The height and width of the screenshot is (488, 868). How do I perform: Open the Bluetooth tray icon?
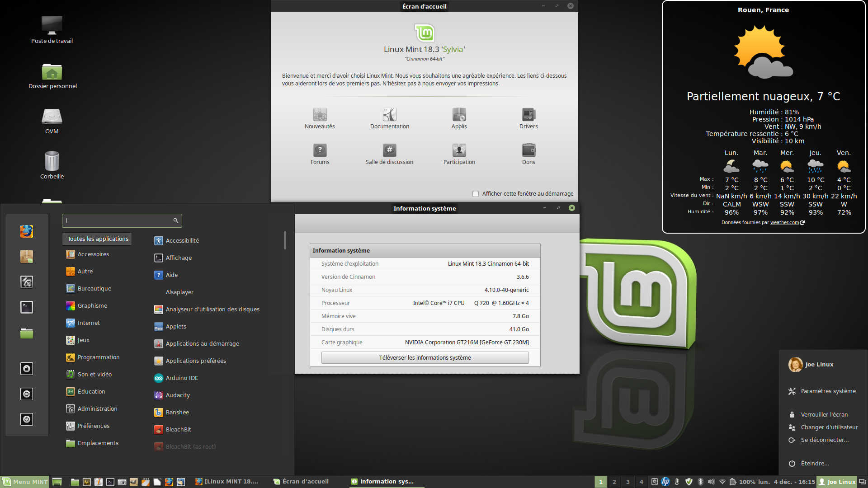pos(700,482)
